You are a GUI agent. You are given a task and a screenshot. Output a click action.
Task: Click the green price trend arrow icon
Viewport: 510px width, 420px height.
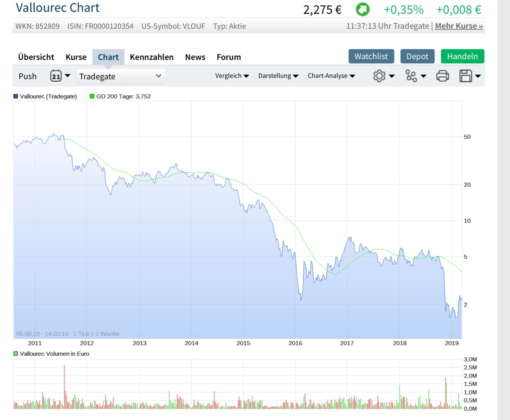point(362,9)
